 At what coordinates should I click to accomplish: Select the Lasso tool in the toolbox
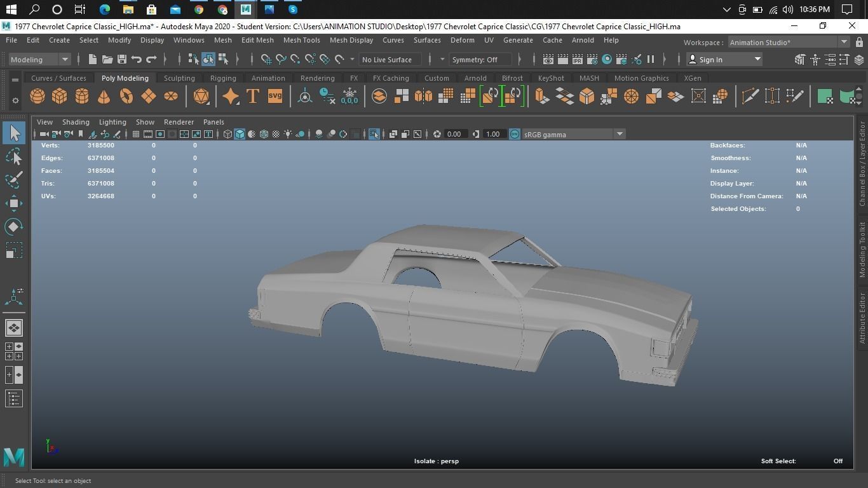(14, 156)
